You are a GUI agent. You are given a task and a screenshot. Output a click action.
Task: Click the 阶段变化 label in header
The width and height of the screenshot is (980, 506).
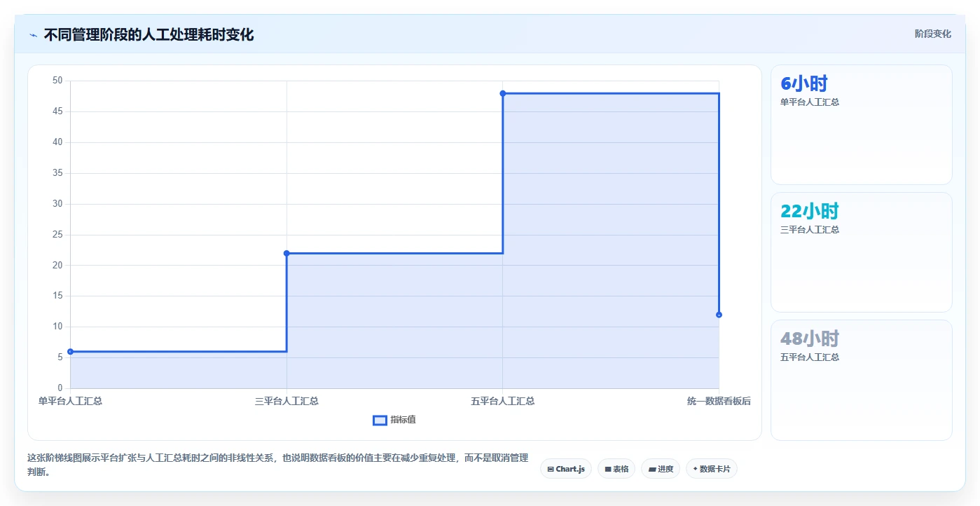pyautogui.click(x=933, y=34)
